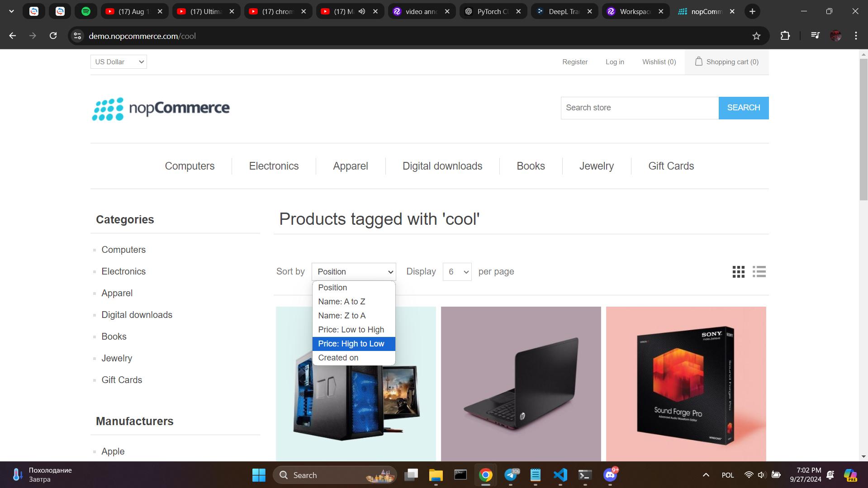868x488 pixels.
Task: Open Digital downloads in the Categories sidebar
Action: coord(137,315)
